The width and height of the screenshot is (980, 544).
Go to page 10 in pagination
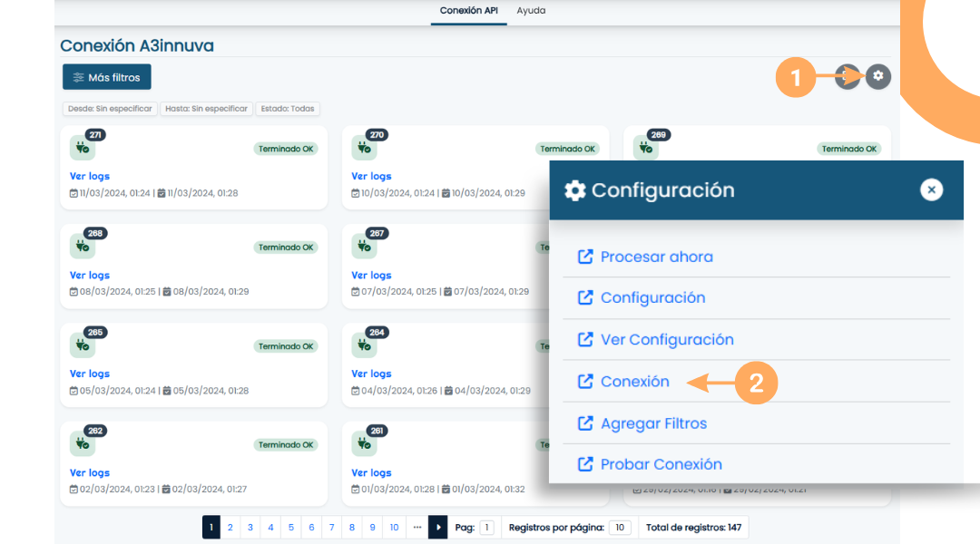click(394, 527)
